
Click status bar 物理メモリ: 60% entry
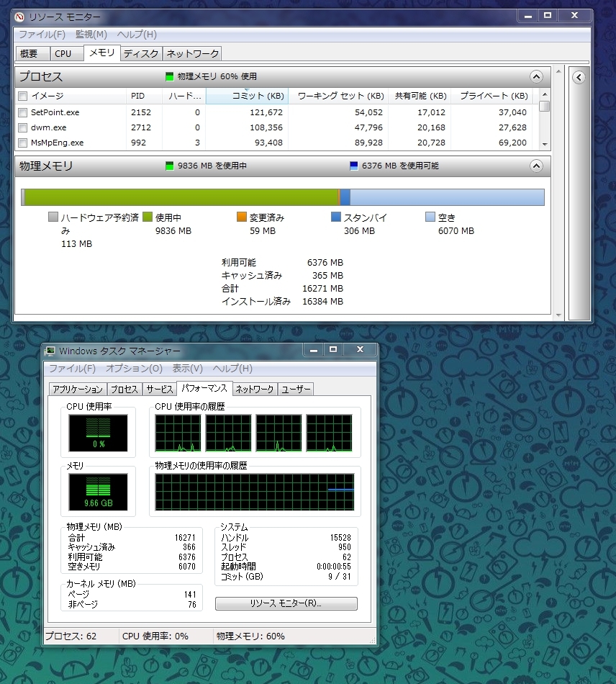click(250, 636)
